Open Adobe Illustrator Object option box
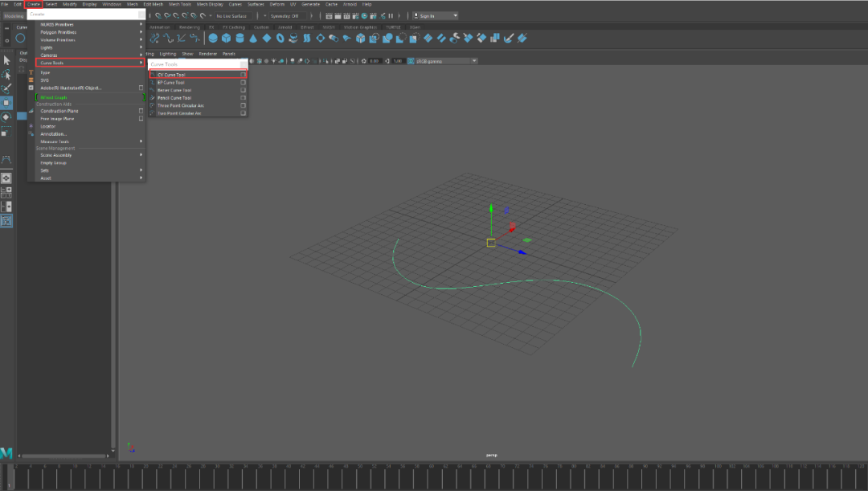Screen dimensions: 868x491 141,88
